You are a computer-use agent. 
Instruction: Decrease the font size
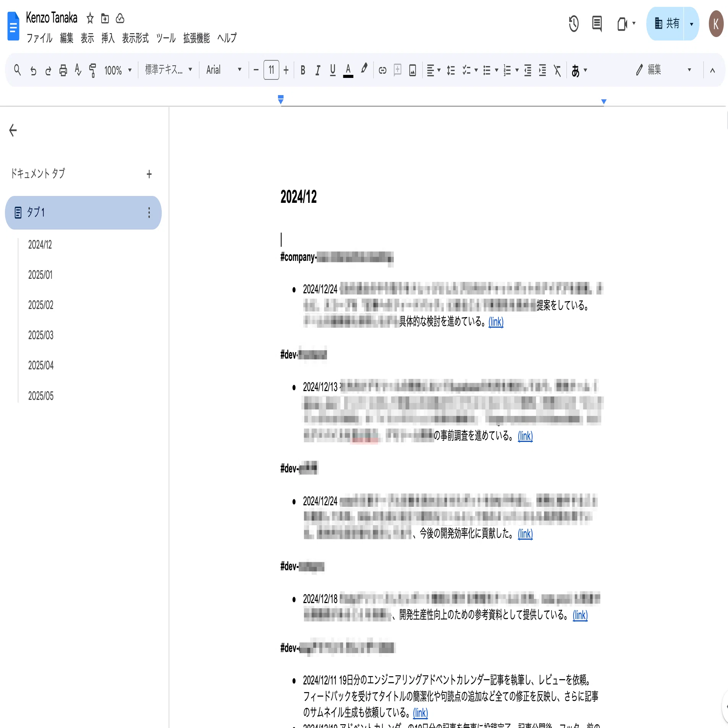pos(256,70)
